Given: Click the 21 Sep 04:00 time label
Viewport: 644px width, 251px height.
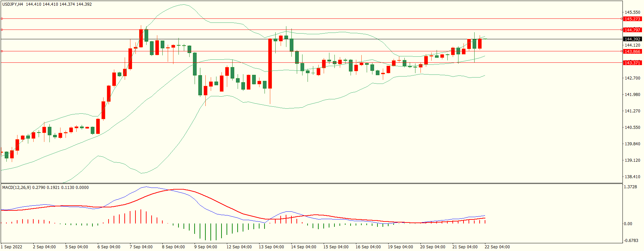Looking at the screenshot, I should point(465,247).
